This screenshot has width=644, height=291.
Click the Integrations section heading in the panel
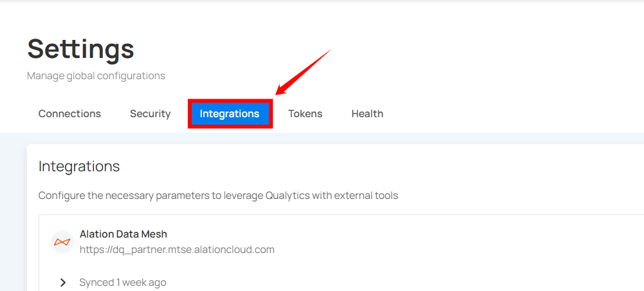pos(79,166)
